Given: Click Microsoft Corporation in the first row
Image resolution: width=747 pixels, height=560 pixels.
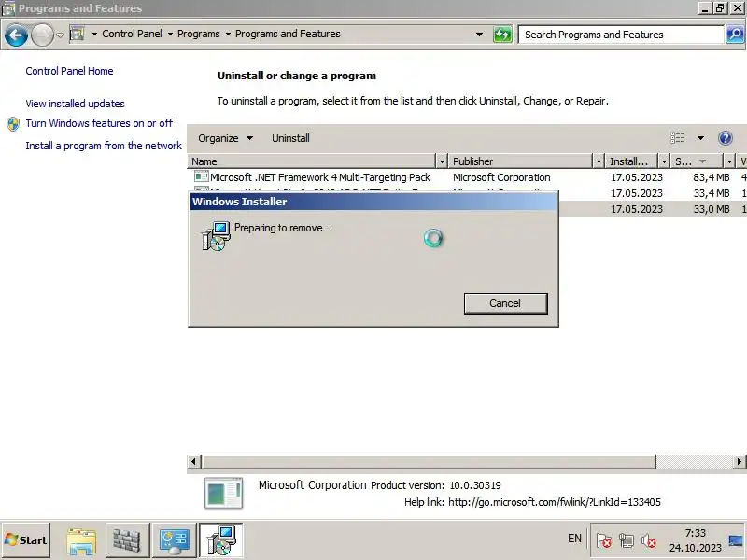Looking at the screenshot, I should tap(501, 177).
